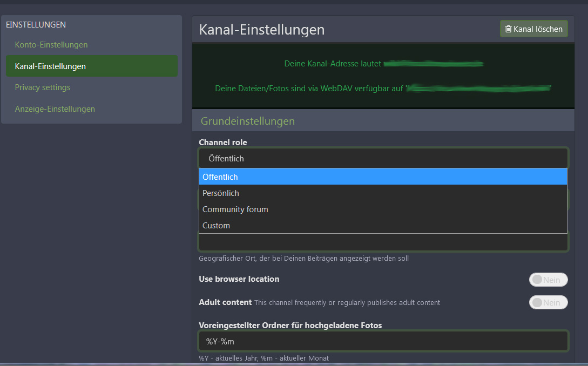Open Anzeige-Einstellungen in the sidebar
The image size is (588, 366).
point(55,109)
